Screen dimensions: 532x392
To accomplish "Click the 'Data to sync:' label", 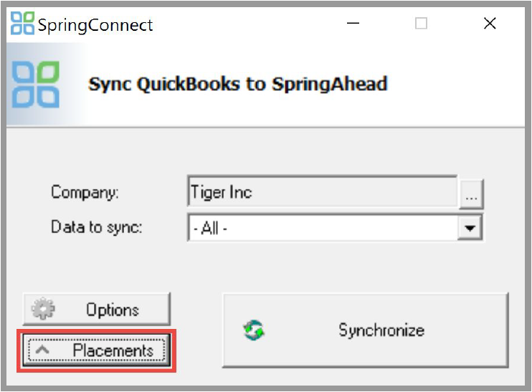I will tap(96, 227).
